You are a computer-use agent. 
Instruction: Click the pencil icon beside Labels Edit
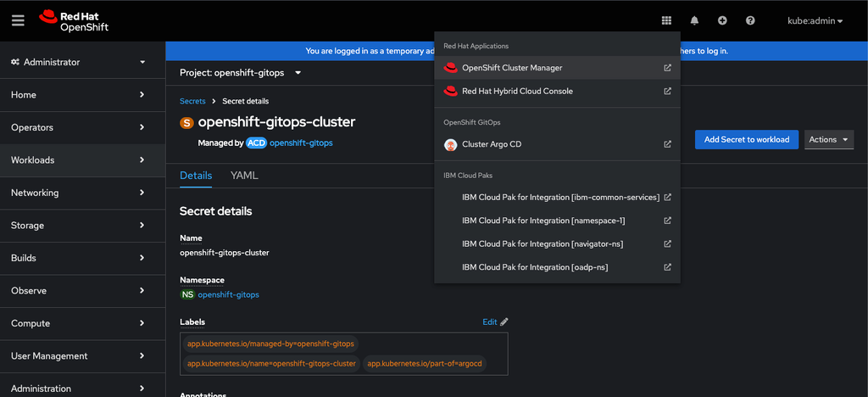click(504, 322)
